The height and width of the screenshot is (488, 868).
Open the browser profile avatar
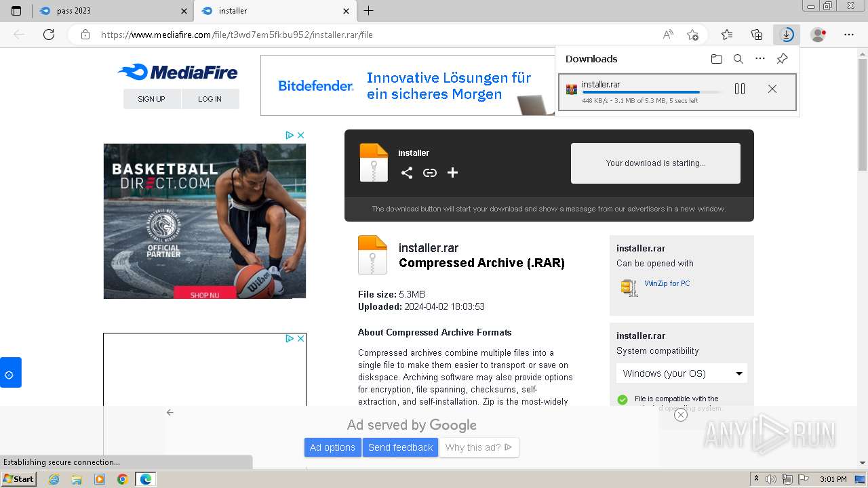pyautogui.click(x=818, y=35)
